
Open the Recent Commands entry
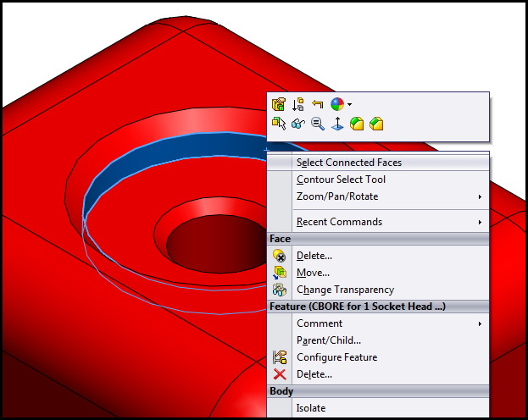click(378, 222)
